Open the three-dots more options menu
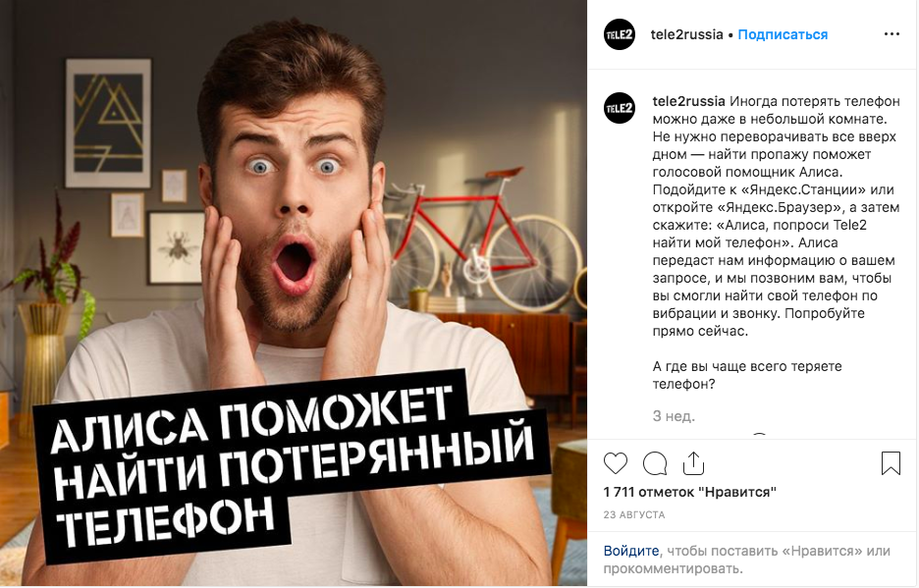The width and height of the screenshot is (919, 588). pos(892,34)
